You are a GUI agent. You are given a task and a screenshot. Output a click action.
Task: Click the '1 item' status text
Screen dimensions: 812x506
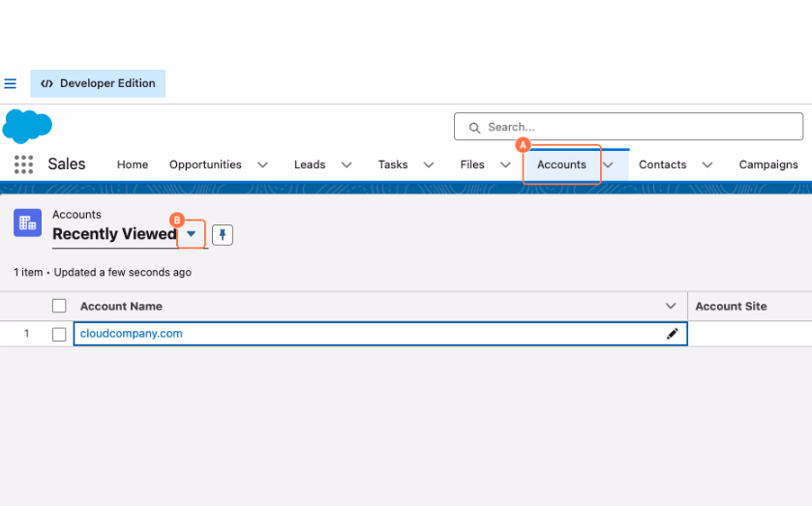(28, 273)
